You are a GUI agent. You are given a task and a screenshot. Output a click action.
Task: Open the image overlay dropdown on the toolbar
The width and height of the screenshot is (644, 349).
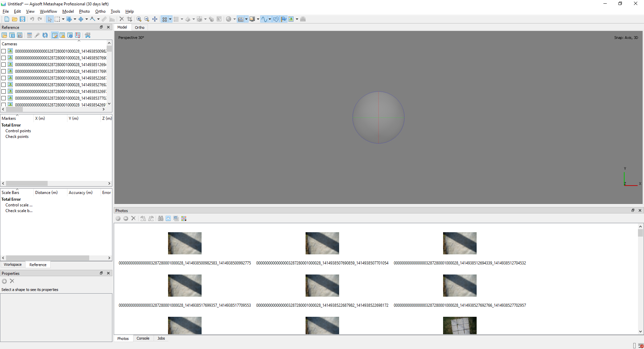point(297,19)
